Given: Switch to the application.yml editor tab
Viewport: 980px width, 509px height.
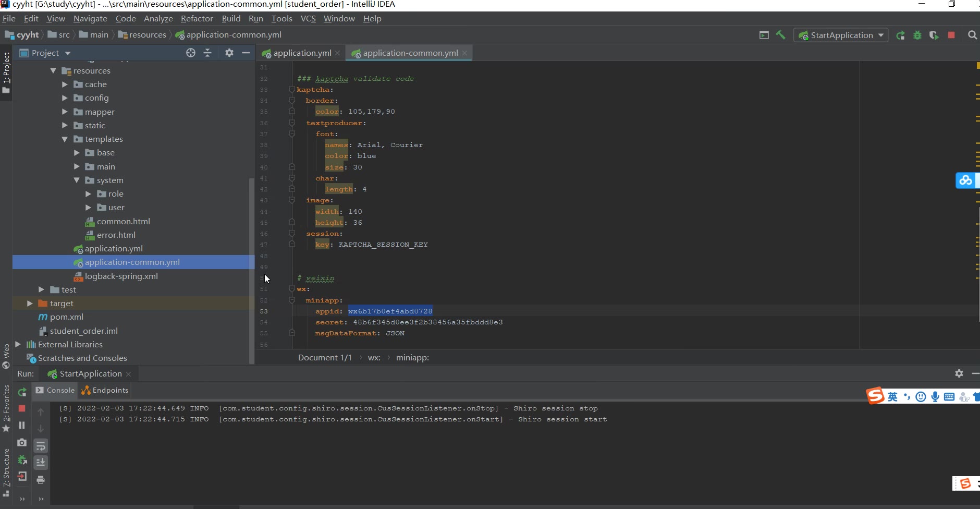Looking at the screenshot, I should [302, 53].
